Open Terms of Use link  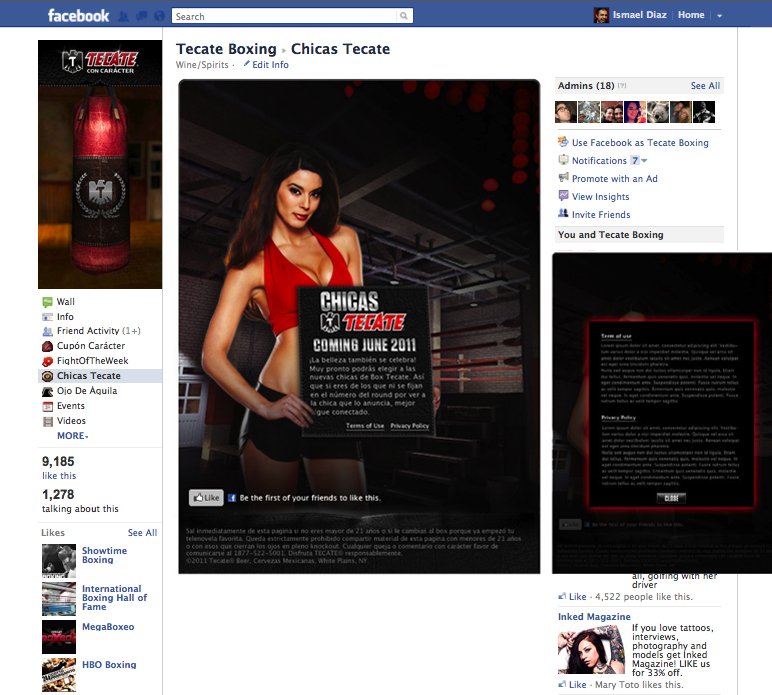point(365,426)
